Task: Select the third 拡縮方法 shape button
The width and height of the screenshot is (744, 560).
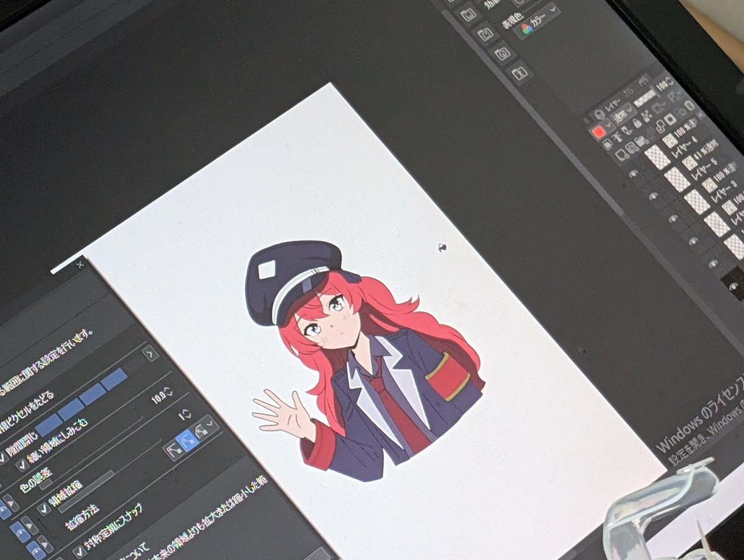Action: click(x=201, y=431)
